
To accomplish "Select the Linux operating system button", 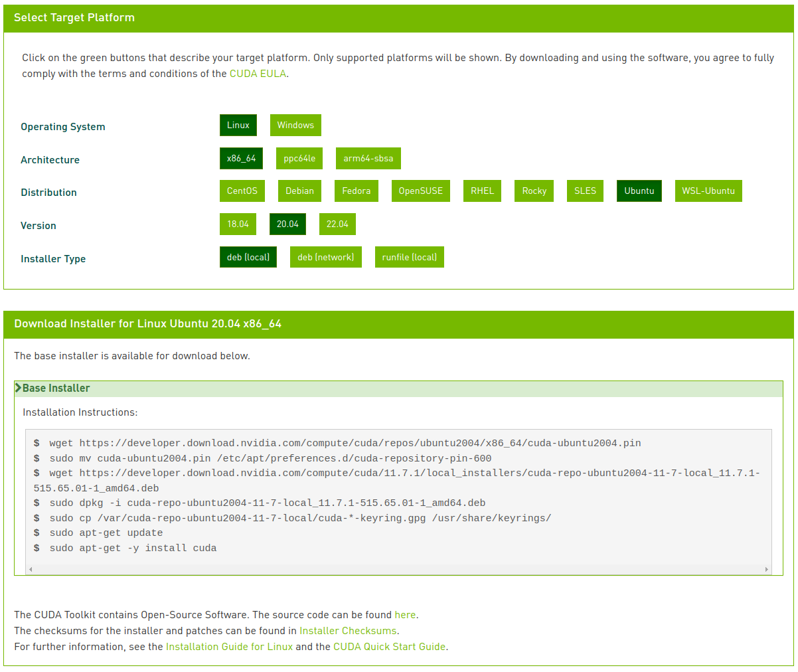I will point(238,125).
